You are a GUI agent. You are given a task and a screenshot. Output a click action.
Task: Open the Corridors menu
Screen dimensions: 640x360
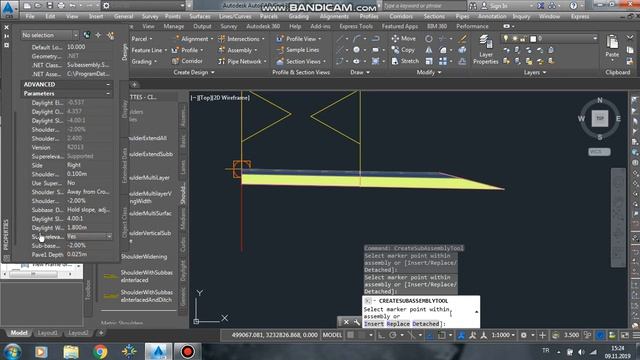tap(401, 16)
